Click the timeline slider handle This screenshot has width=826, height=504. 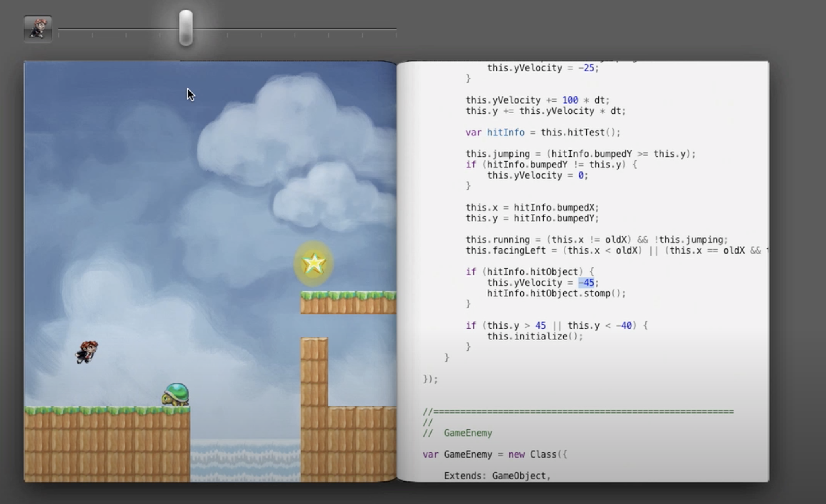pos(186,28)
